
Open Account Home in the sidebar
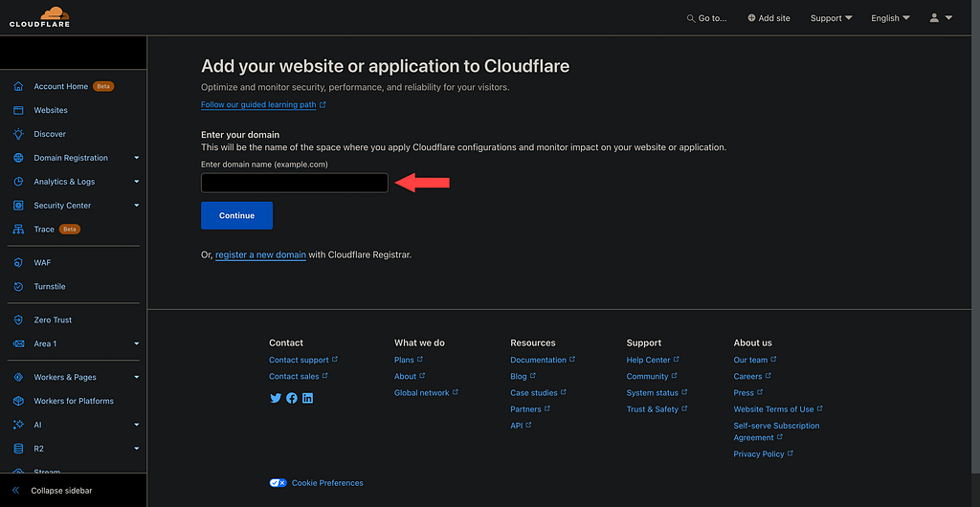[x=60, y=86]
